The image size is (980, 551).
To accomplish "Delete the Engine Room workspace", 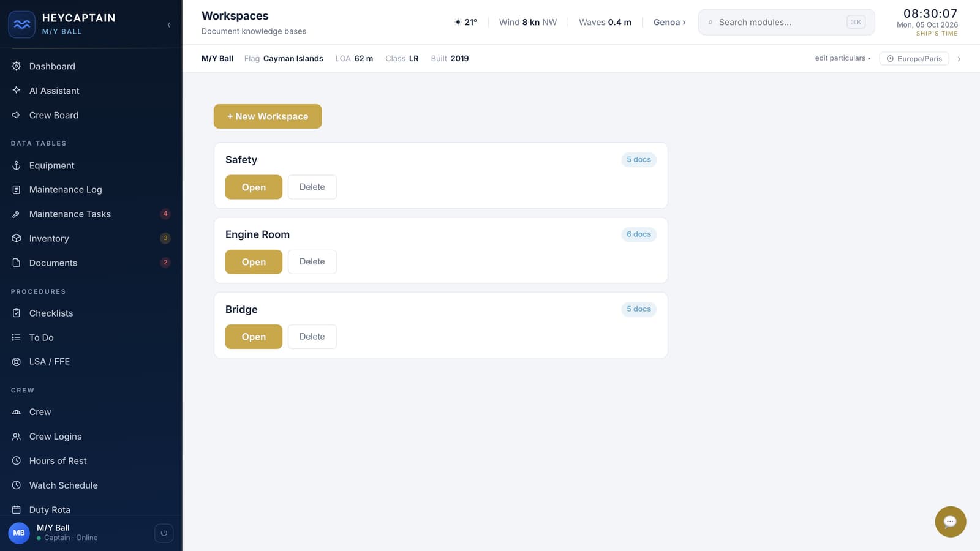I will coord(312,262).
